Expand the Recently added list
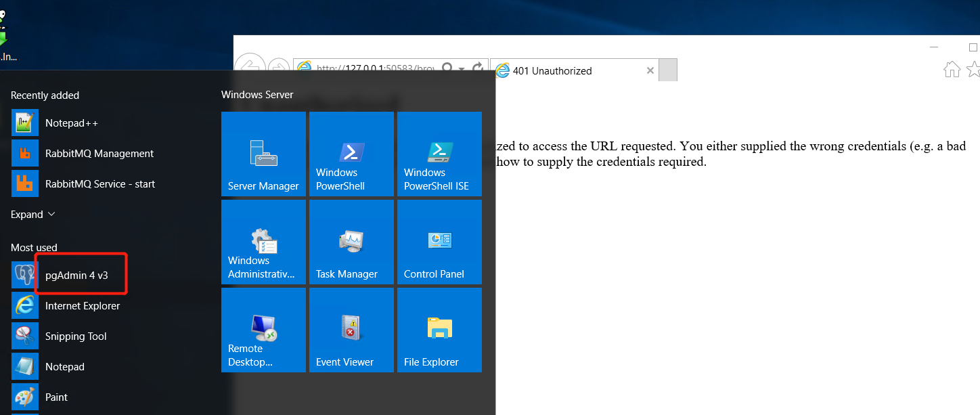 click(x=33, y=215)
